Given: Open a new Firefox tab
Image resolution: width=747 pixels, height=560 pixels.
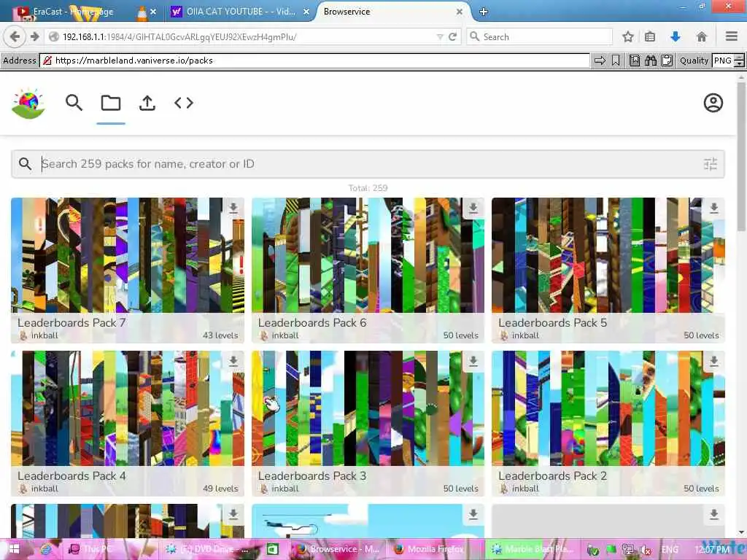Looking at the screenshot, I should [483, 12].
